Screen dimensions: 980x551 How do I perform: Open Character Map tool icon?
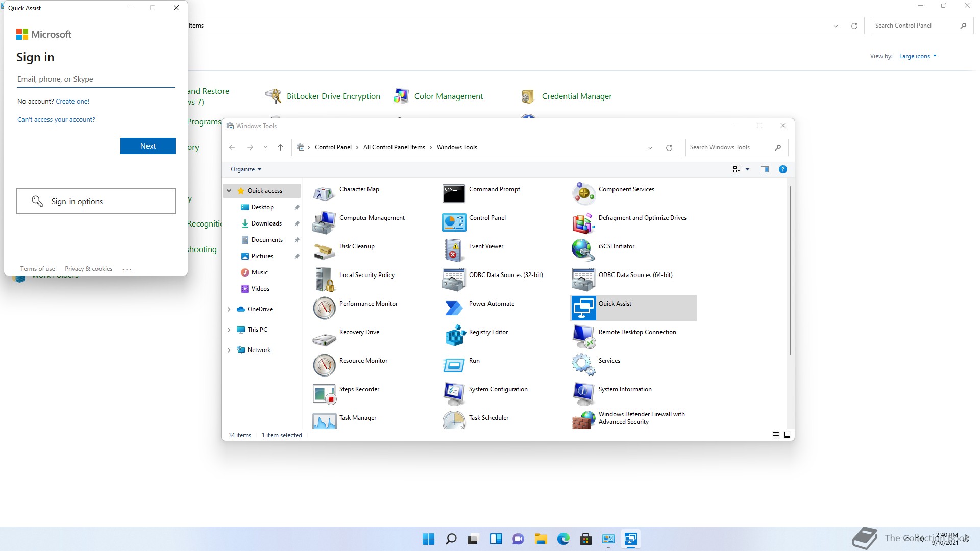(324, 194)
